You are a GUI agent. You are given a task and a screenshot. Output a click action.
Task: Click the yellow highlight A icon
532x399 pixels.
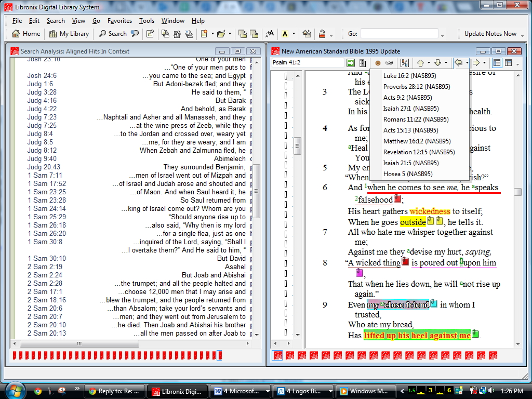click(285, 34)
